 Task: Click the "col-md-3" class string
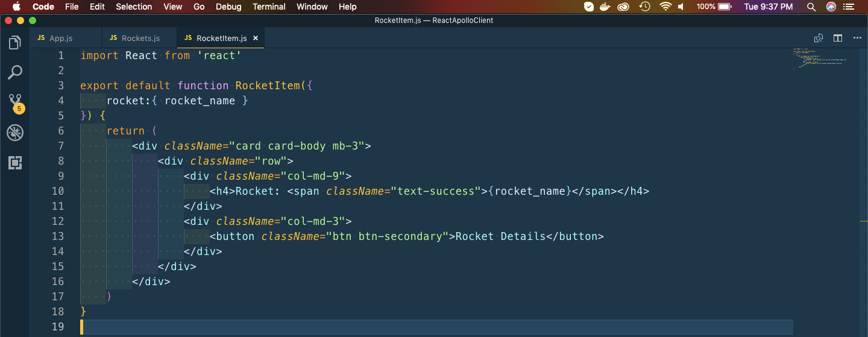pos(313,221)
